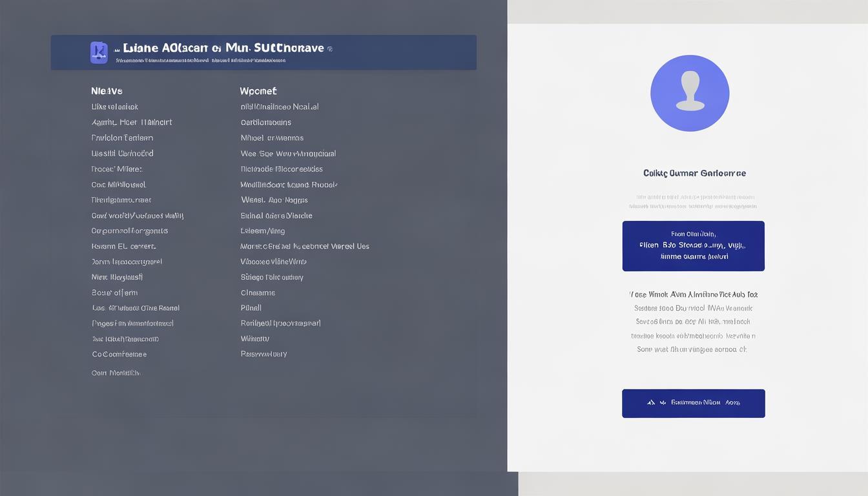The height and width of the screenshot is (496, 868).
Task: Open the "Lsleem/Ming" list entry
Action: click(x=263, y=231)
